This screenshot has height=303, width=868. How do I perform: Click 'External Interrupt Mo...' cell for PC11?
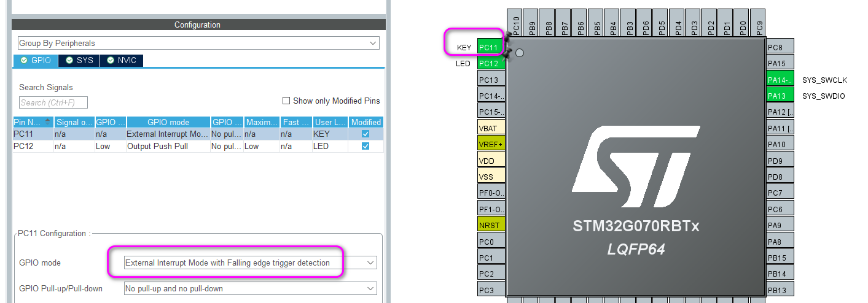(167, 134)
